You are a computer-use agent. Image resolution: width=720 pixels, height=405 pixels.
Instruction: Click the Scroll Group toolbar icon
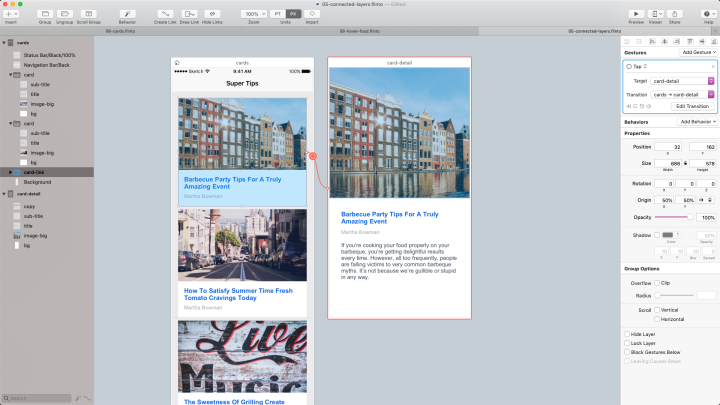(89, 14)
